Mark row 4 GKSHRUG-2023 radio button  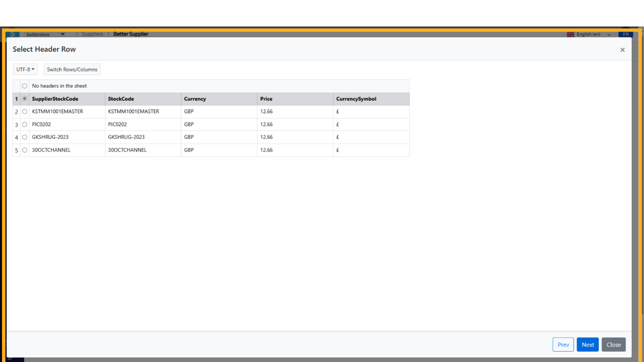coord(25,137)
